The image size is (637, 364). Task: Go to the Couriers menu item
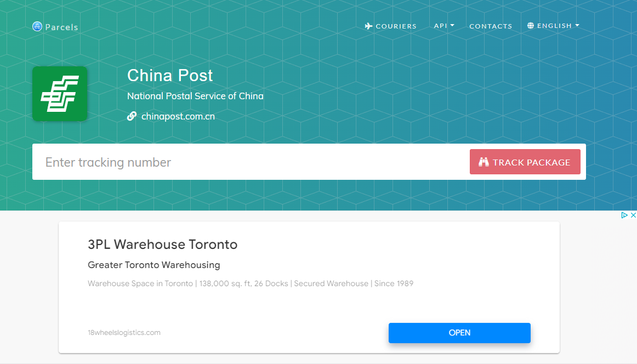coord(396,26)
